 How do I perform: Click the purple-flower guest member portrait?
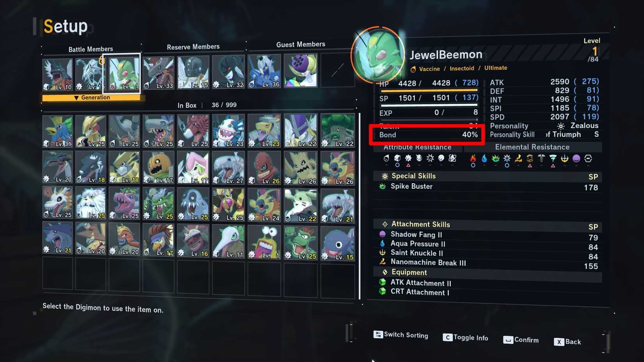pyautogui.click(x=301, y=70)
